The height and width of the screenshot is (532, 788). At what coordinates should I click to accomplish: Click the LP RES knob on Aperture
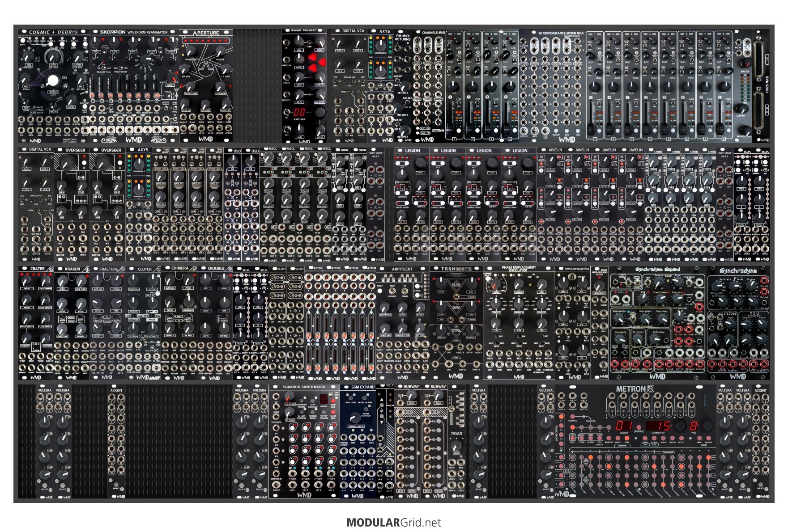click(226, 70)
